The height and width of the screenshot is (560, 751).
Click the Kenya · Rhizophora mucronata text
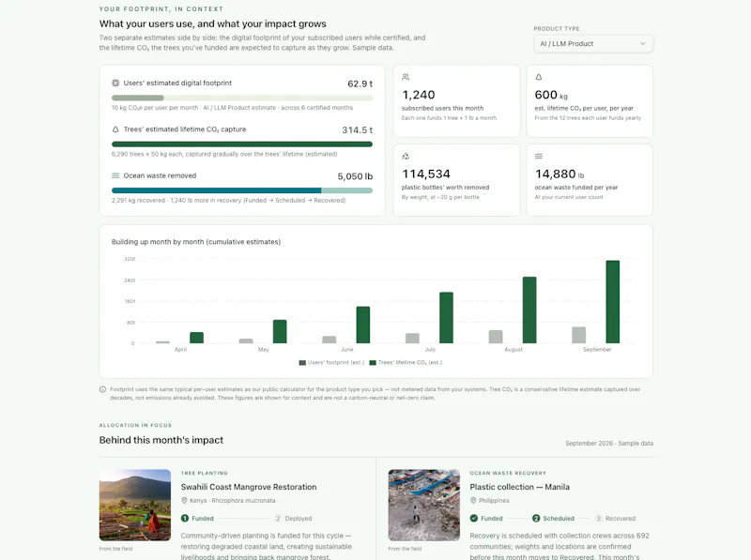click(232, 501)
